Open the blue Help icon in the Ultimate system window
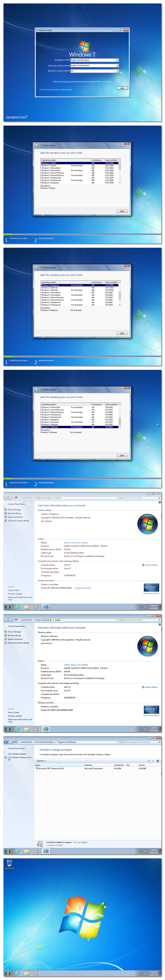Viewport: 165px width, 980px height. click(x=159, y=624)
